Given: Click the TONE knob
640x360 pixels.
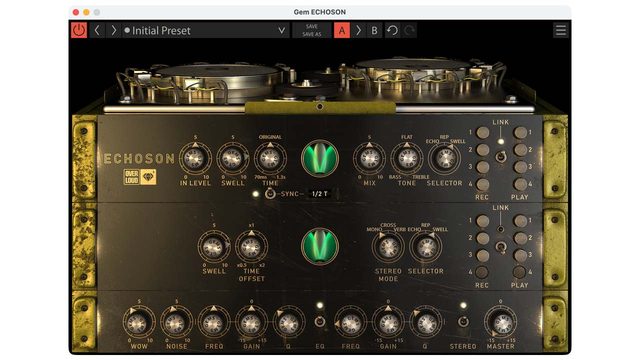Looking at the screenshot, I should click(x=407, y=159).
